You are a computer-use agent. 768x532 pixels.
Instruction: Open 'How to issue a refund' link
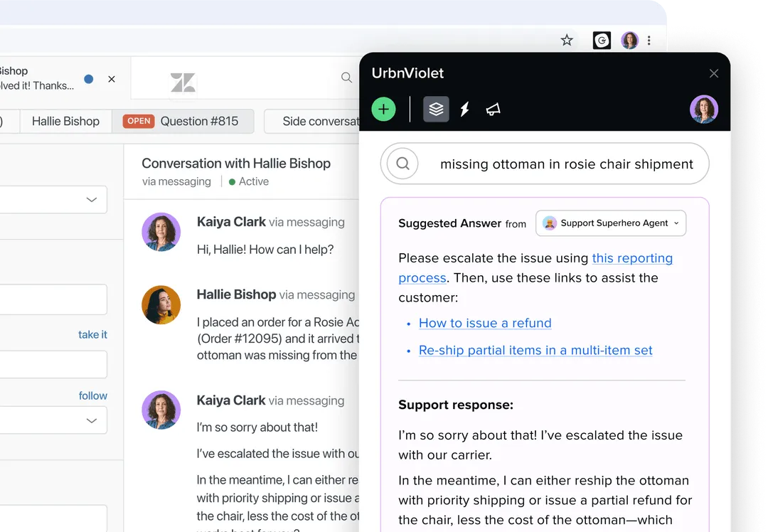pyautogui.click(x=485, y=324)
